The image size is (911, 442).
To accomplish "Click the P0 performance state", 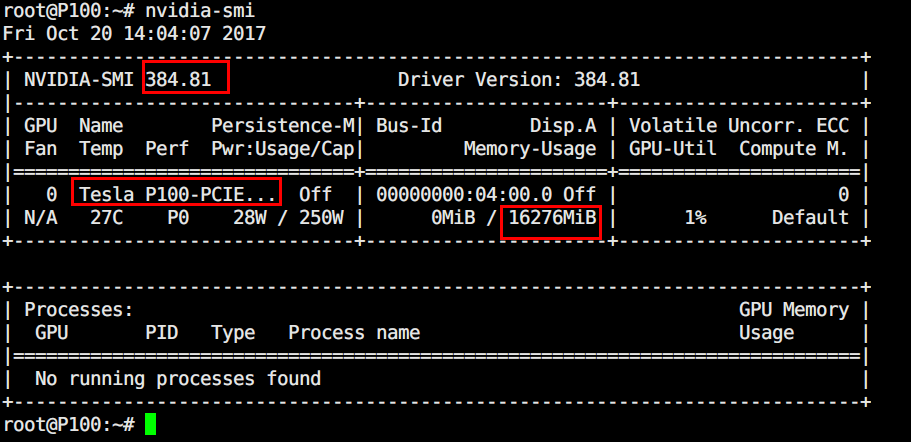I will pyautogui.click(x=178, y=218).
